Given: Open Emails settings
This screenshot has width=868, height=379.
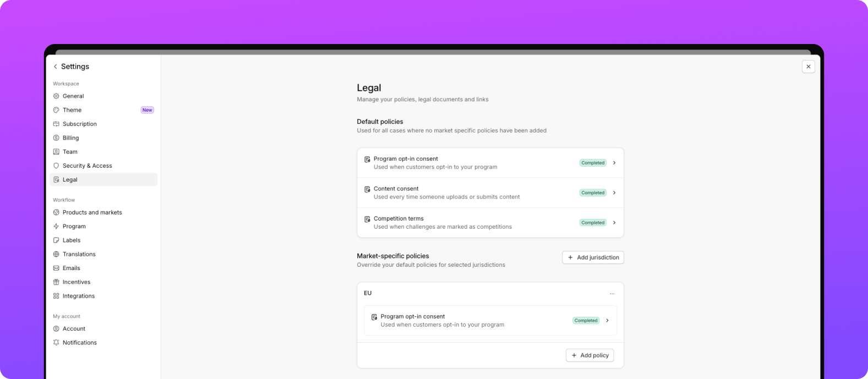Looking at the screenshot, I should coord(103,268).
